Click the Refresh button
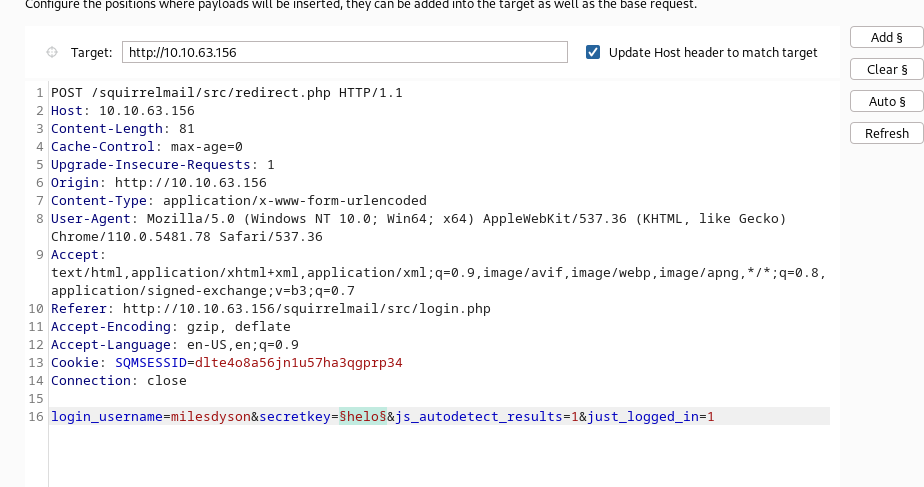 tap(887, 133)
